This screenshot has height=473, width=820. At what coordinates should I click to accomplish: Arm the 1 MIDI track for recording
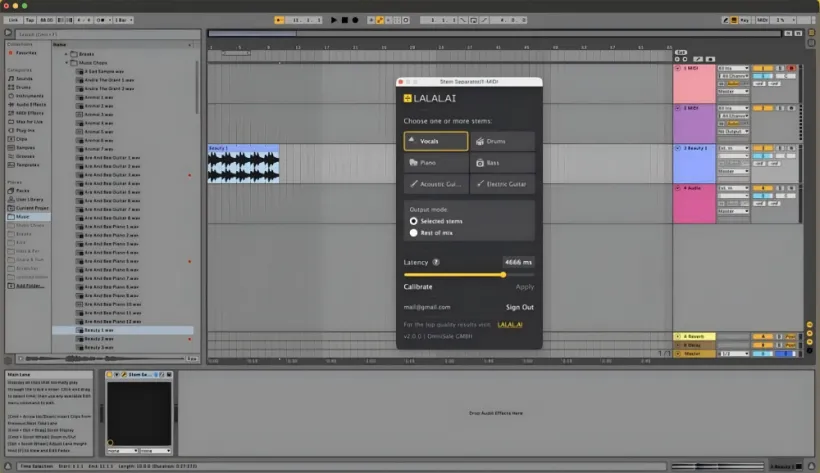pyautogui.click(x=791, y=69)
